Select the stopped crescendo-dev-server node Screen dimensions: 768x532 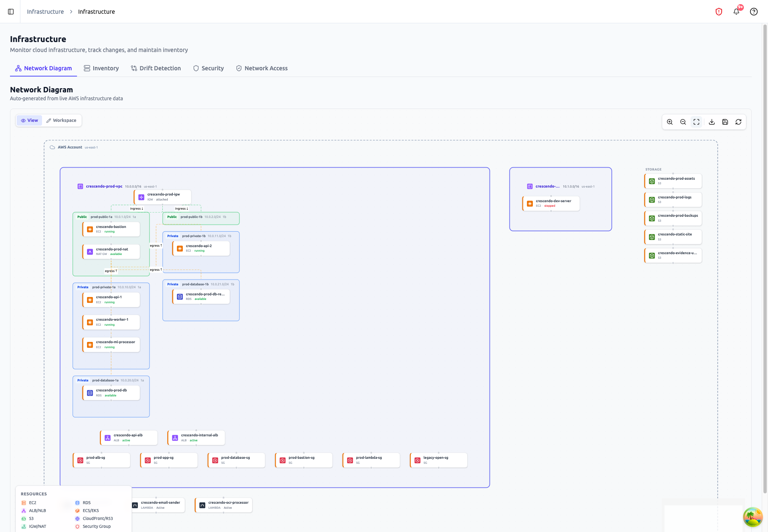551,203
